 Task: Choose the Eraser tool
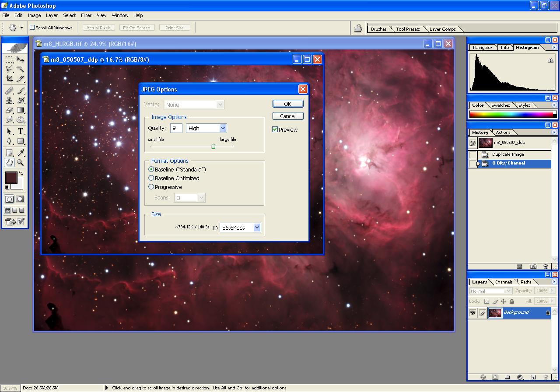tap(9, 110)
